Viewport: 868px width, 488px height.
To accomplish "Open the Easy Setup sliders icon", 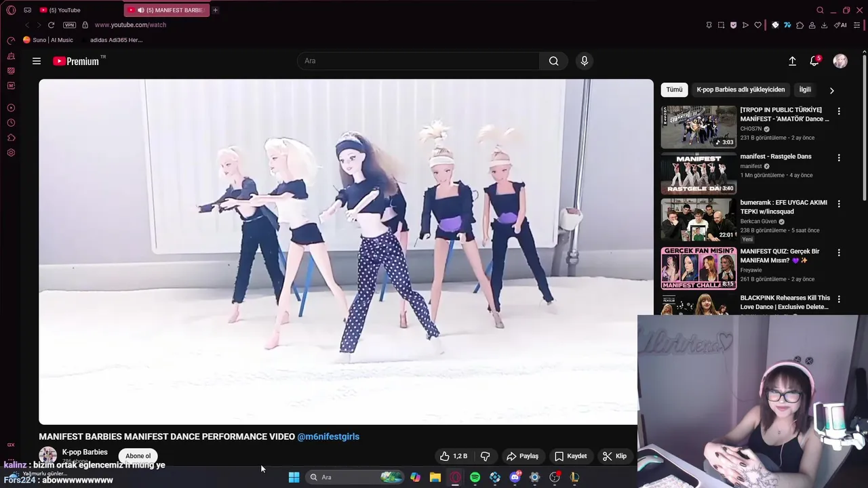I will 856,25.
